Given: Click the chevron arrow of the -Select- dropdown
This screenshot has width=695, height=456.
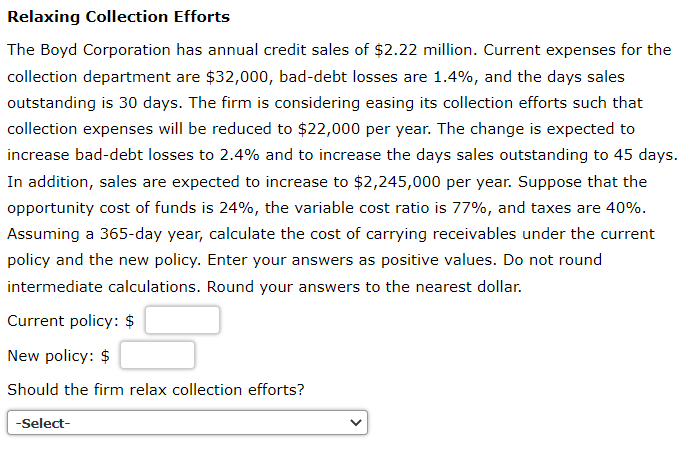Looking at the screenshot, I should (x=355, y=423).
